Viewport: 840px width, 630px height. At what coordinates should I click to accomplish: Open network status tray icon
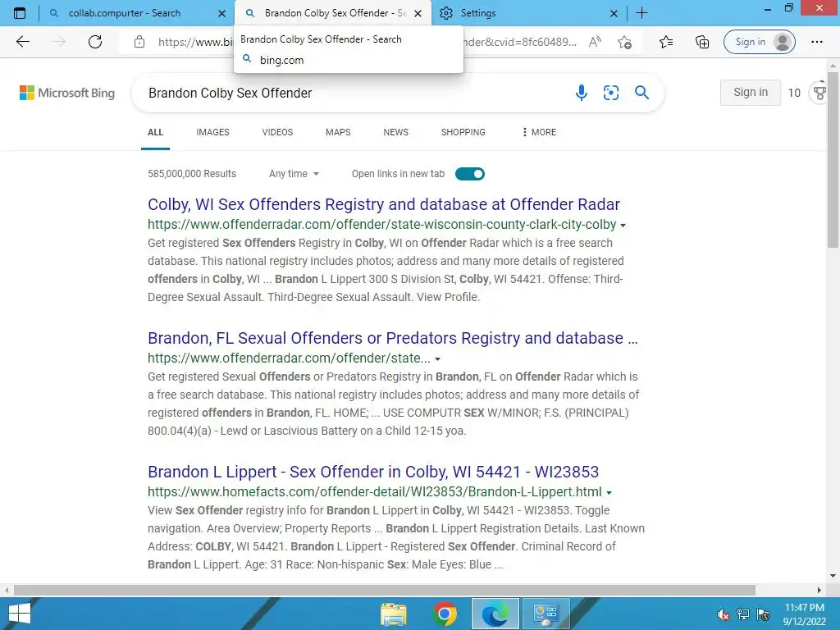point(743,614)
